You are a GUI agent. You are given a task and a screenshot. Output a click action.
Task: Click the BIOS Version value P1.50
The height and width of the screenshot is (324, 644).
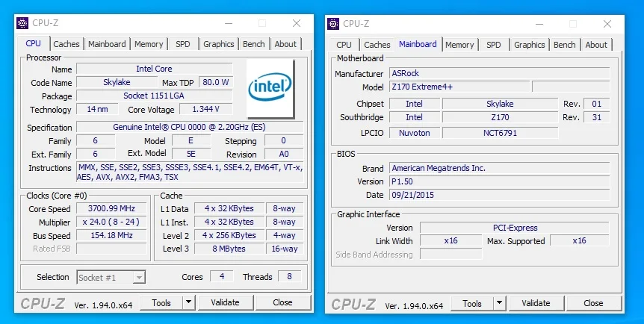pyautogui.click(x=499, y=181)
